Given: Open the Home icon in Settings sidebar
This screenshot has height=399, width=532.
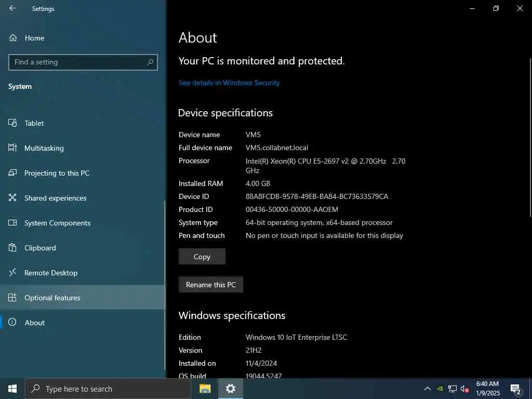Looking at the screenshot, I should point(12,37).
